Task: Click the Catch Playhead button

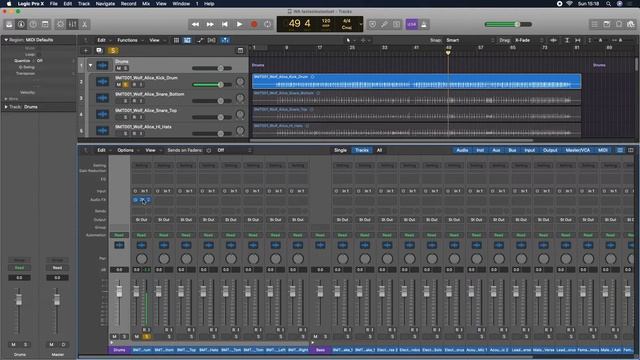Action: [225, 40]
